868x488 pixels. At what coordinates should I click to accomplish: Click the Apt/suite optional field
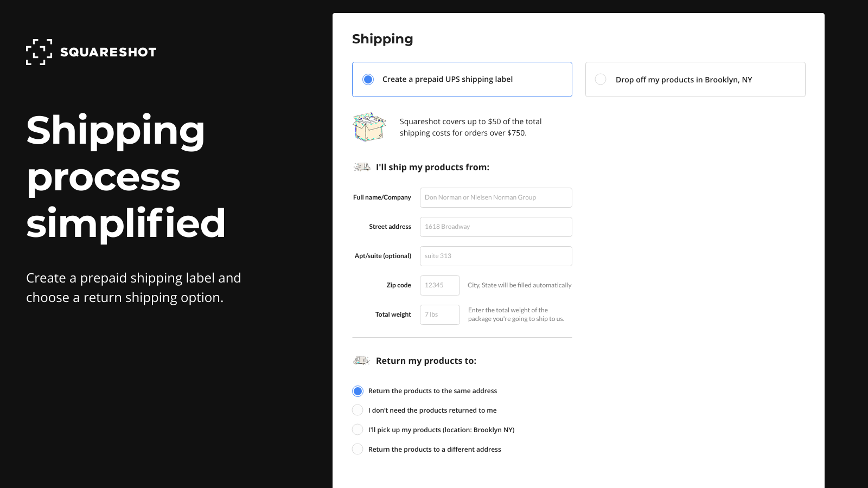tap(495, 256)
